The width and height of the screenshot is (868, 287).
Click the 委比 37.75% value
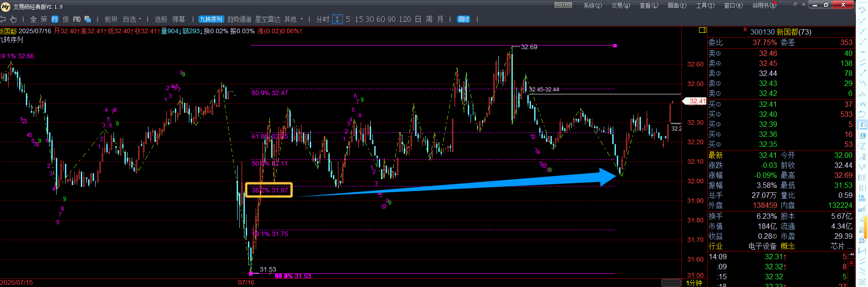coord(764,42)
